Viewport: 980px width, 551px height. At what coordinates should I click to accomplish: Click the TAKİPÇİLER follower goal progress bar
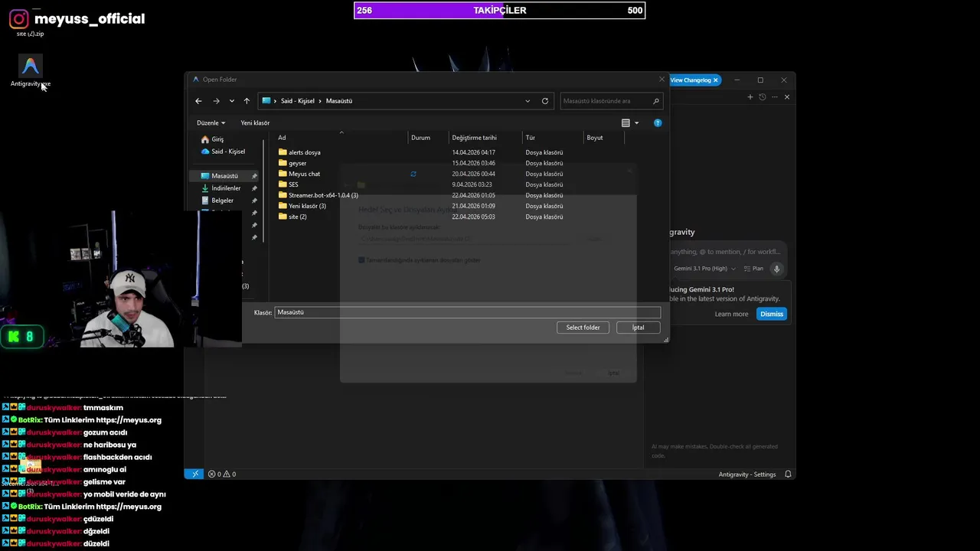499,11
